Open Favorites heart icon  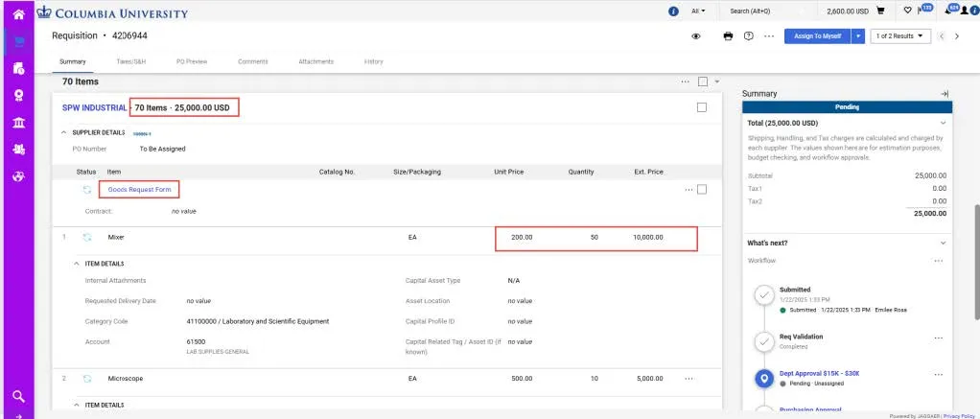pyautogui.click(x=907, y=12)
